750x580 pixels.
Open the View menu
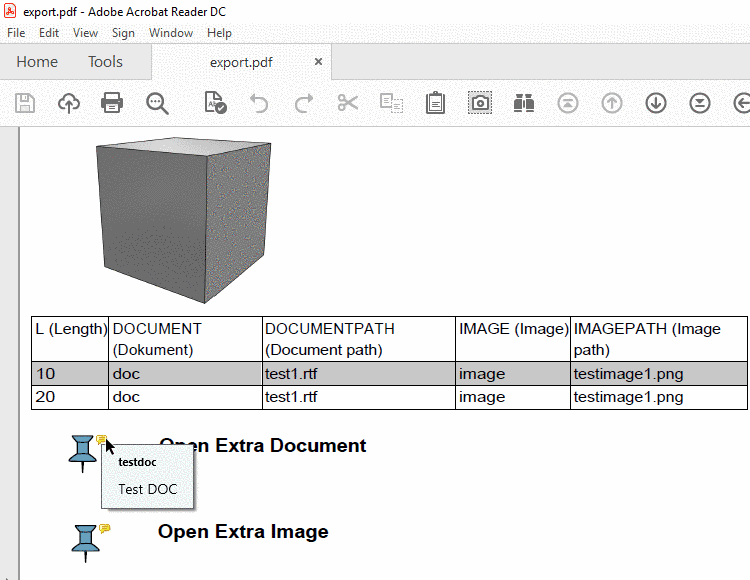pyautogui.click(x=85, y=33)
